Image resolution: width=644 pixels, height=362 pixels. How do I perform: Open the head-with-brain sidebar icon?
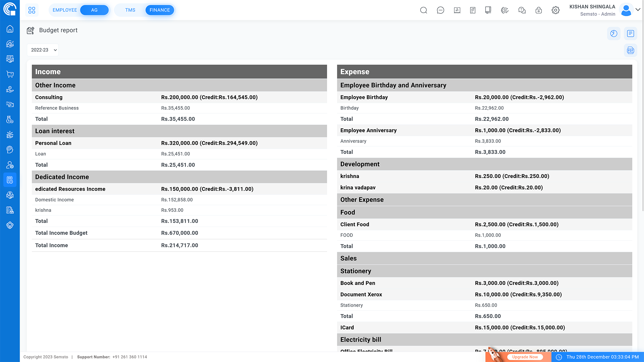[x=10, y=149]
